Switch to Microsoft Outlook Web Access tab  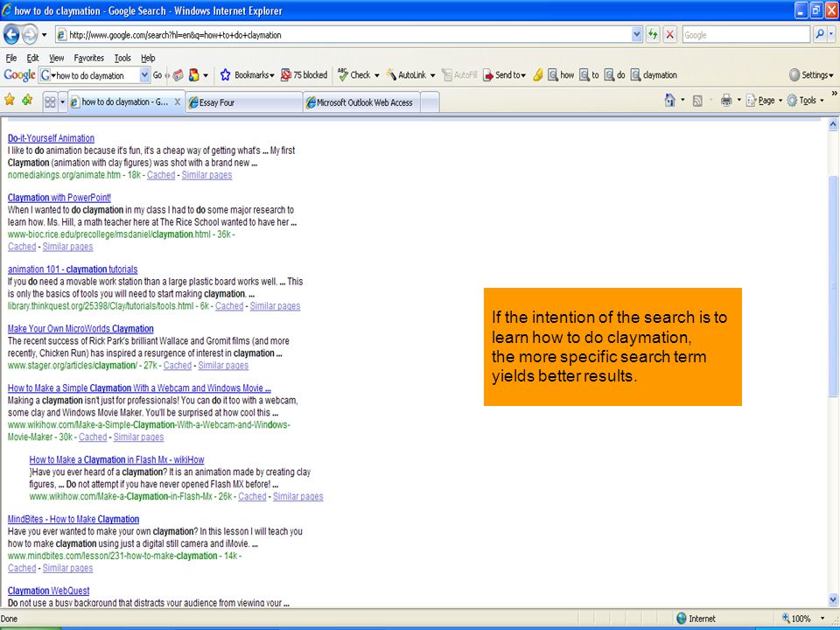coord(361,102)
